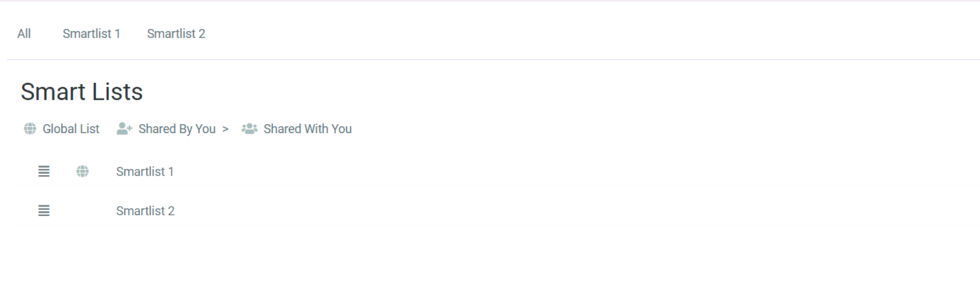Select the Smartlist 1 entry under Smart Lists

pos(145,172)
